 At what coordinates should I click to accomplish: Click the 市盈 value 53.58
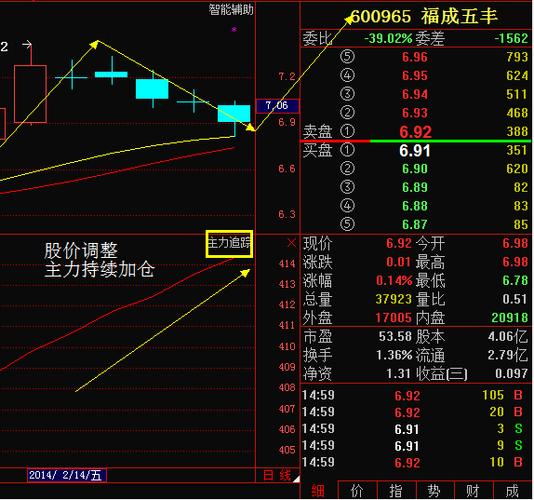395,337
